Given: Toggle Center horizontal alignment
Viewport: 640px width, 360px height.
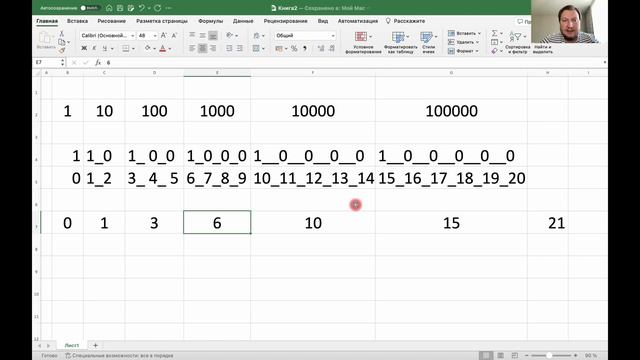Looking at the screenshot, I should click(x=202, y=49).
